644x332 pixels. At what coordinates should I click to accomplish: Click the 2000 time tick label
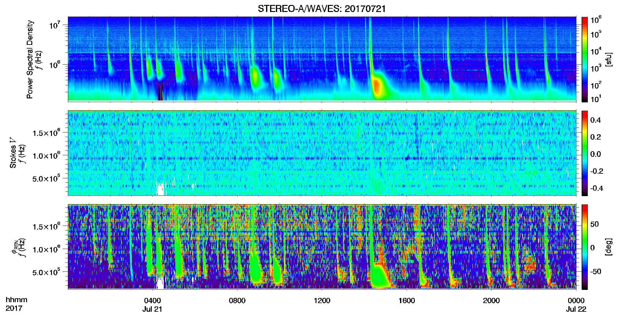tap(491, 300)
